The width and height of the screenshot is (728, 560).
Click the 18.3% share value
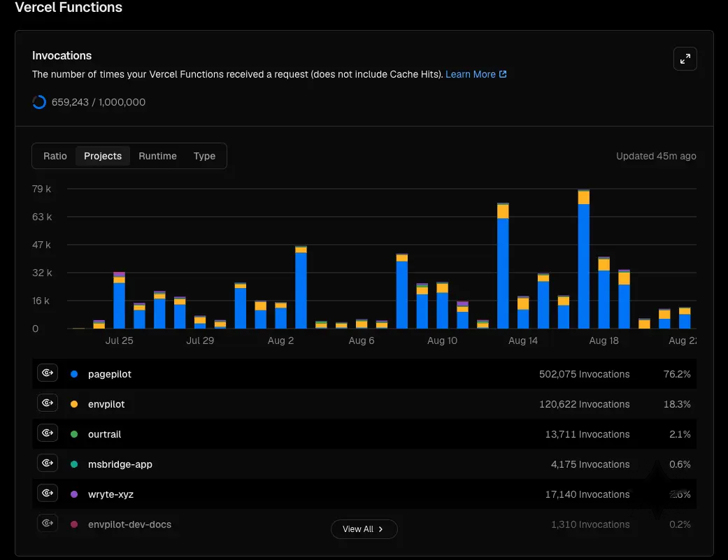[x=677, y=404]
